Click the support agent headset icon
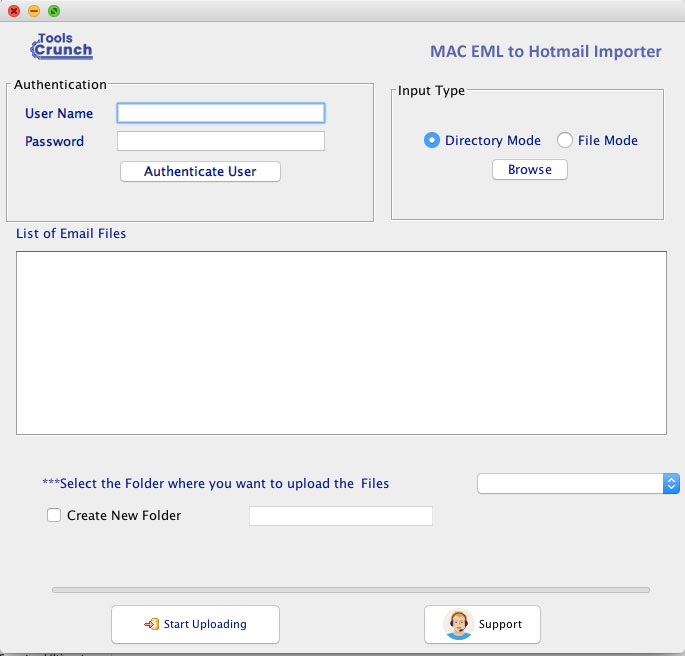Screen dimensions: 685x656 [458, 624]
